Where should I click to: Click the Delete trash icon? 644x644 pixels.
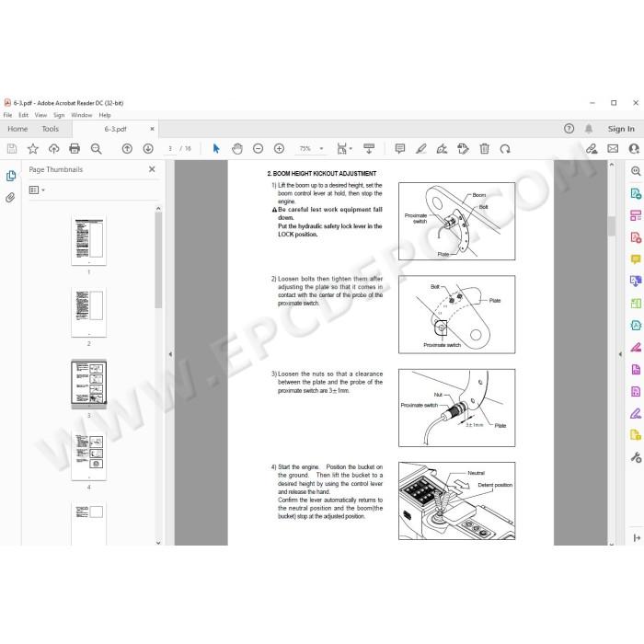484,149
